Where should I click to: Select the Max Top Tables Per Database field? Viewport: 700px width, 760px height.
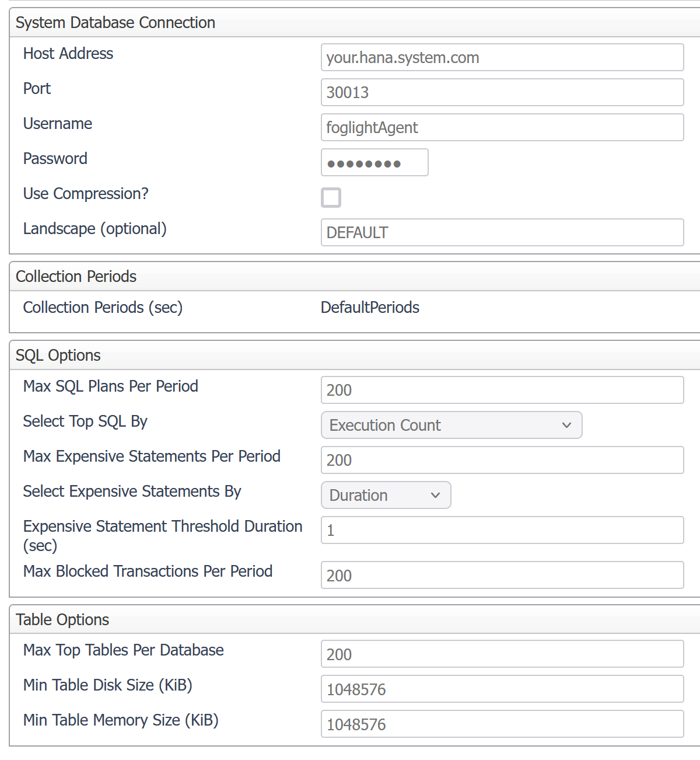pyautogui.click(x=502, y=654)
